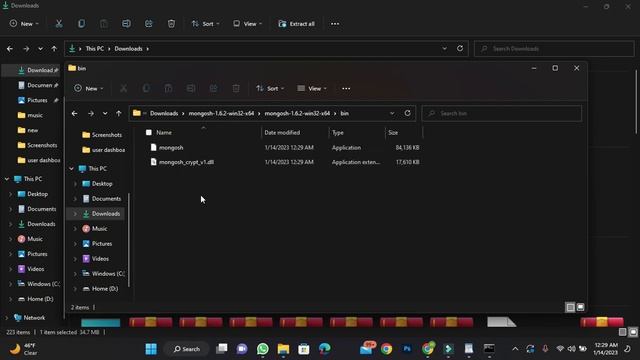
Task: Go up one folder from bin
Action: pyautogui.click(x=119, y=113)
